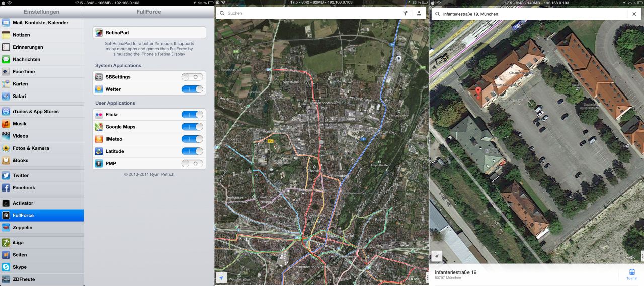Click the directions icon in Suchen bar

click(405, 13)
